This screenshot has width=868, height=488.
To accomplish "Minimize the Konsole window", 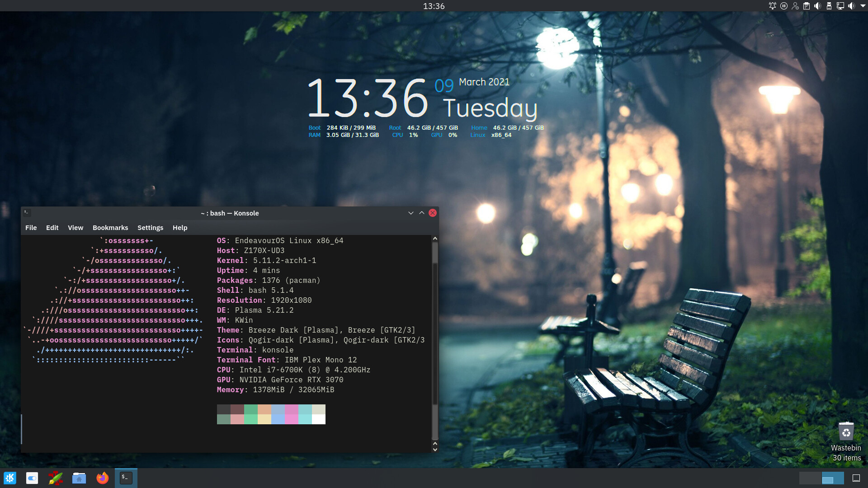I will click(411, 213).
